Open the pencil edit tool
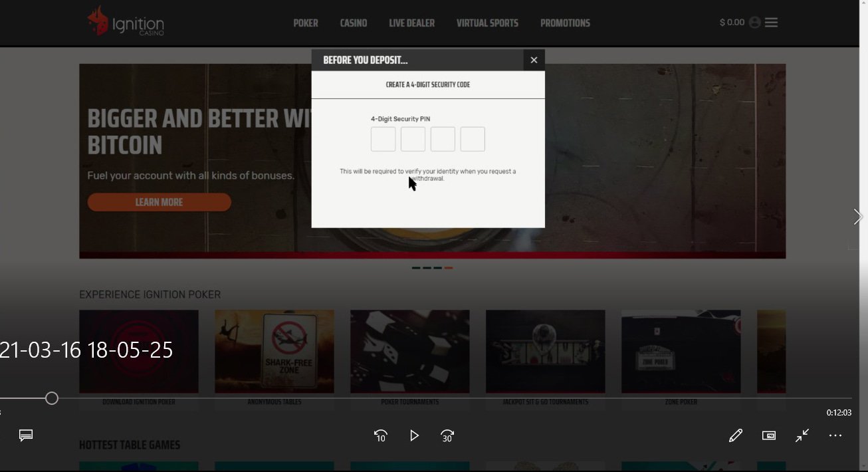868x472 pixels. coord(736,435)
